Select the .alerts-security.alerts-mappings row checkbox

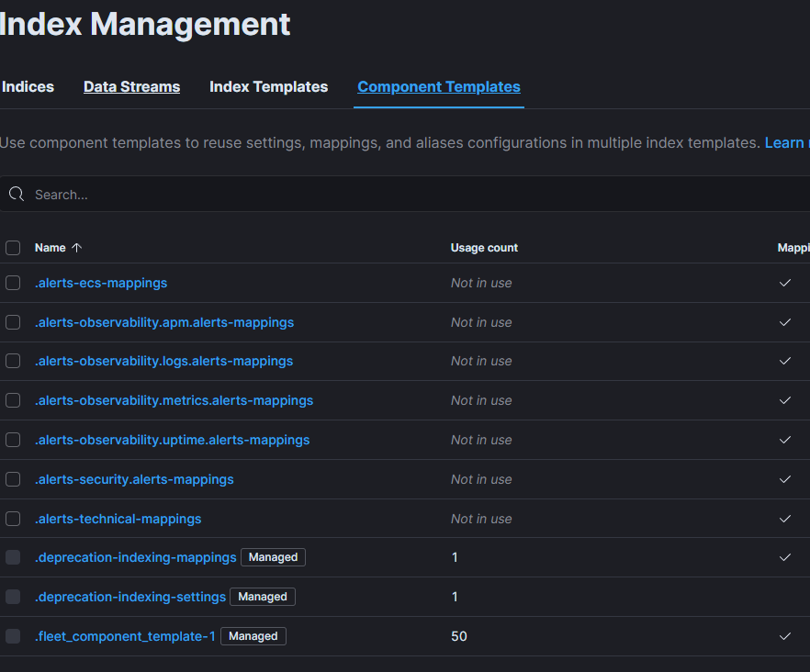point(13,479)
